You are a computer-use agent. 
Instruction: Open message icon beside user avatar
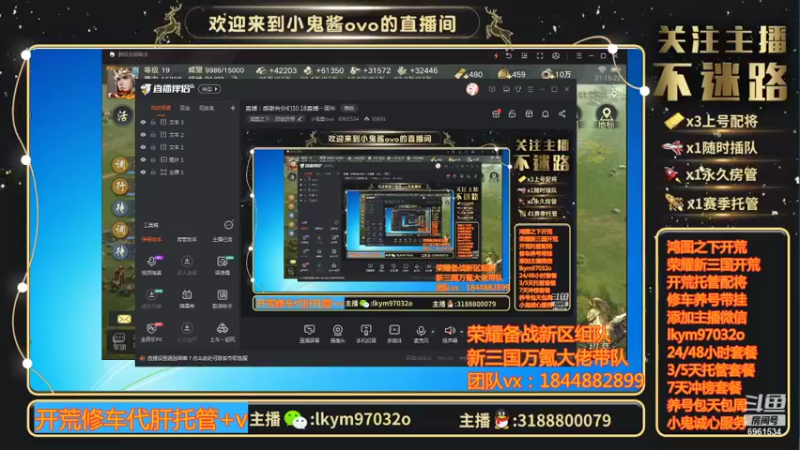point(492,89)
